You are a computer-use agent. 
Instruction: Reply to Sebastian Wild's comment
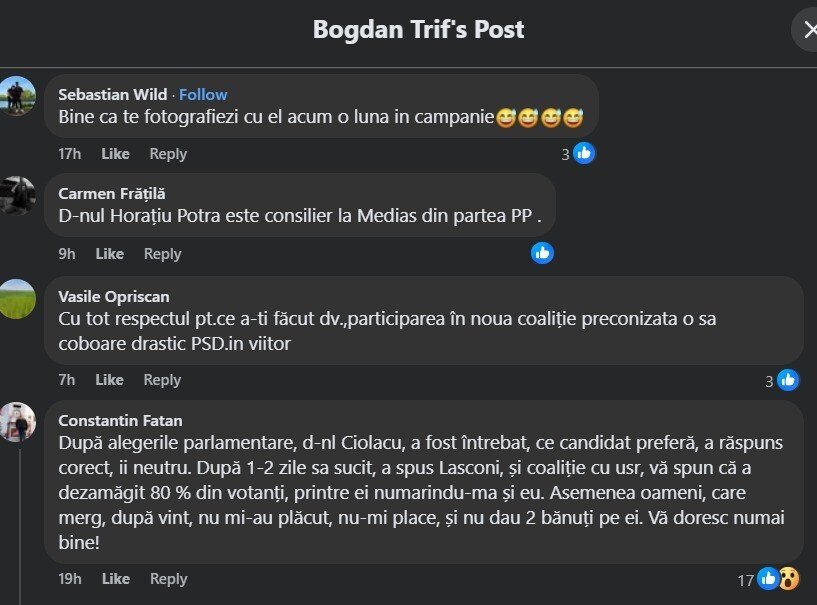pos(168,154)
